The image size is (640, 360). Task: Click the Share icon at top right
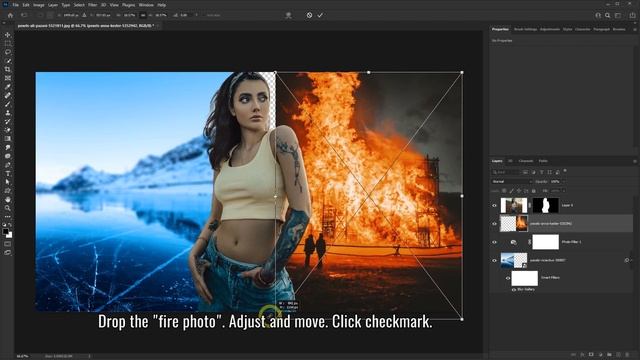(x=632, y=15)
